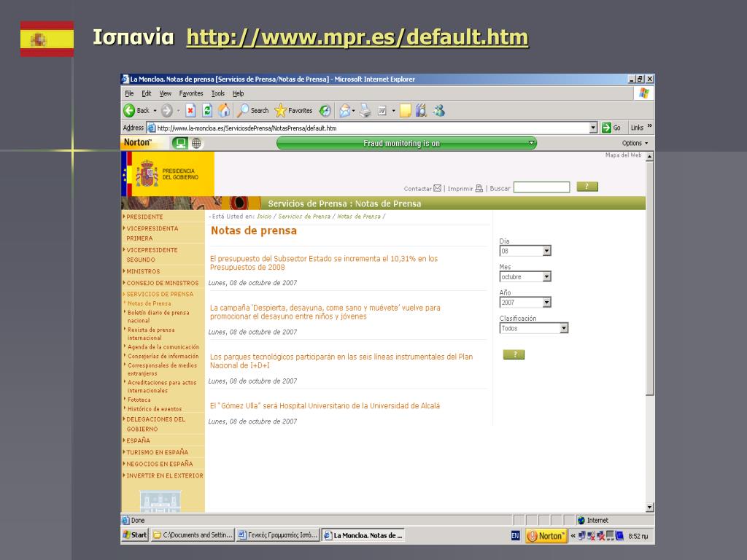Open the Fototeca sidebar link
Screen dimensions: 747x560
tap(139, 400)
